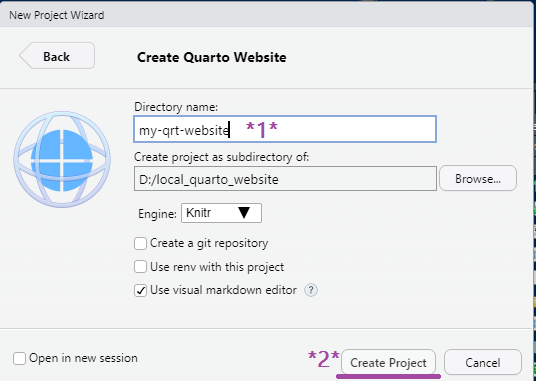This screenshot has width=536, height=381.
Task: Click the Create Quarto Website heading
Action: [x=212, y=57]
